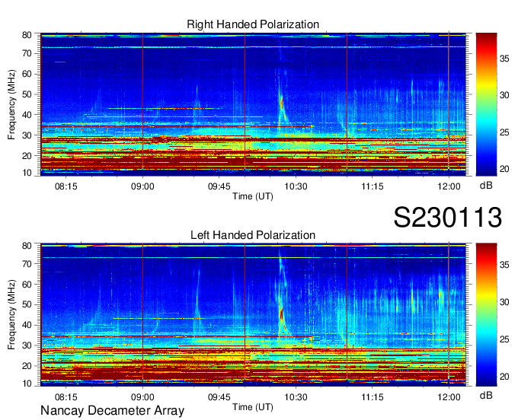Screen dimensions: 518x420
Task: Click the 20 value on Left Handed colorbar
Action: tap(504, 377)
